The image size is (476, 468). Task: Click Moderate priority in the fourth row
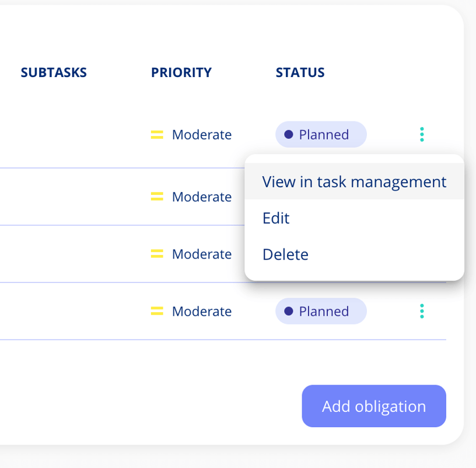click(x=202, y=311)
